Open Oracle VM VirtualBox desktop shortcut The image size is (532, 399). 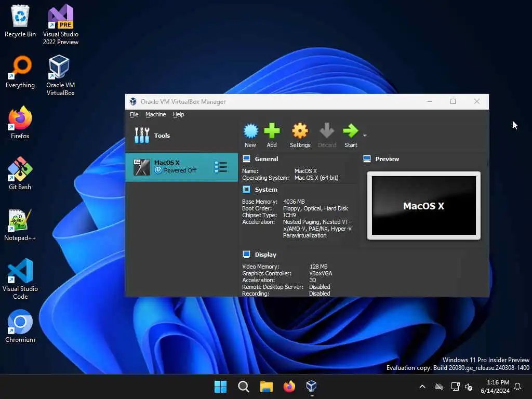pyautogui.click(x=60, y=75)
